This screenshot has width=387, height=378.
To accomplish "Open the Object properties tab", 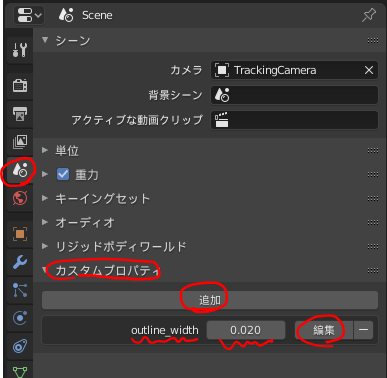I will pos(20,234).
